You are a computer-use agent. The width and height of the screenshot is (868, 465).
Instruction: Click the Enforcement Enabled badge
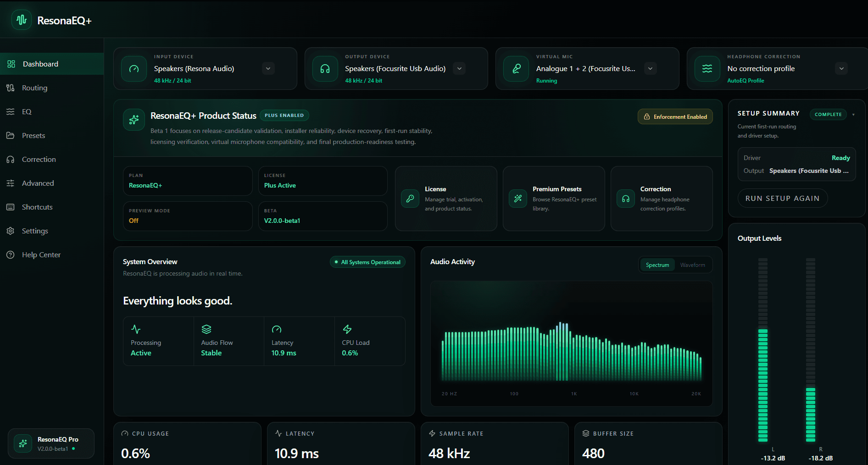[675, 116]
